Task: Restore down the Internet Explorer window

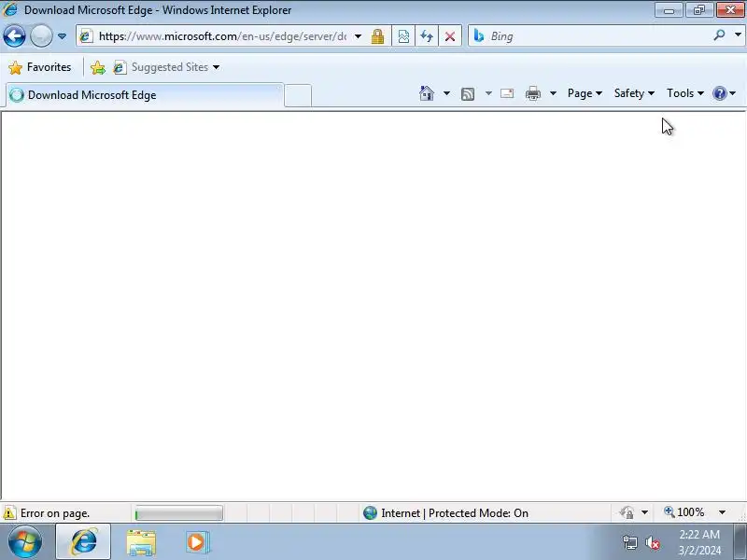Action: [699, 9]
